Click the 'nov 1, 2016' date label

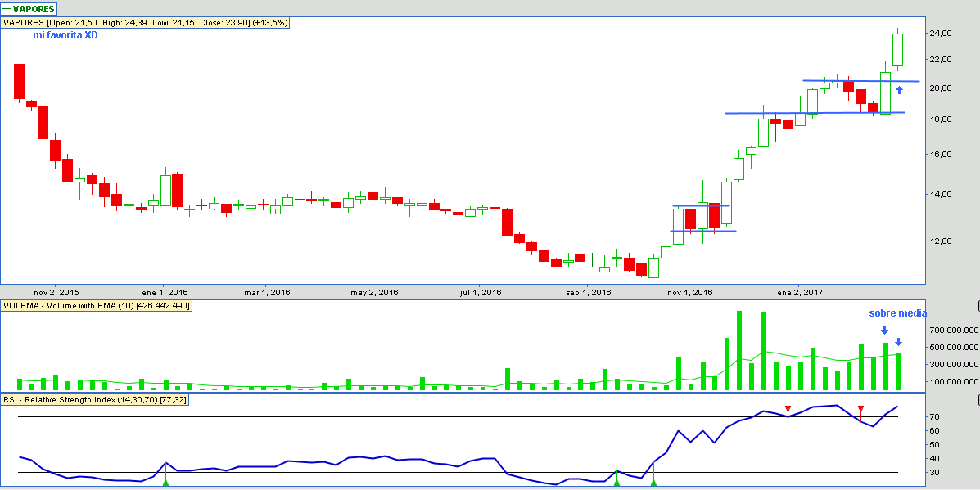(689, 292)
